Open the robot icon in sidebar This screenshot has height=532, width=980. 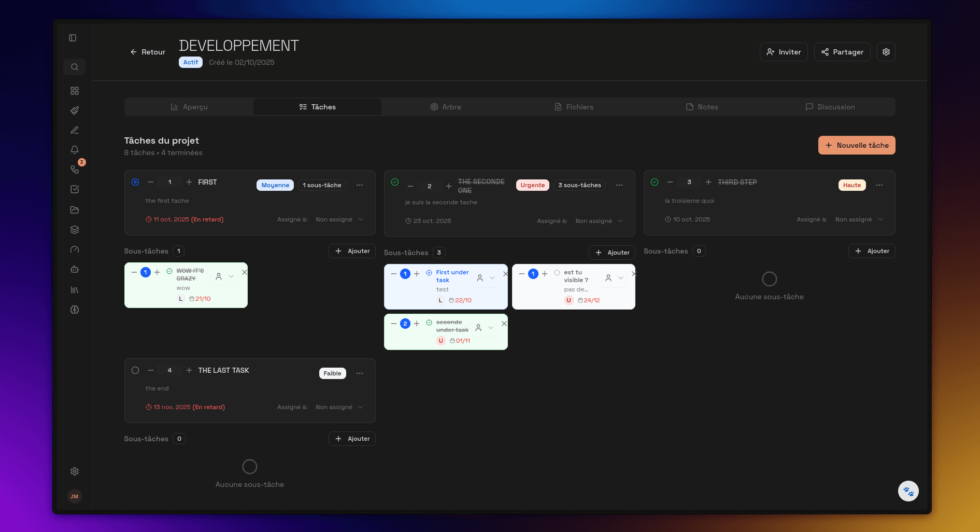pos(75,269)
